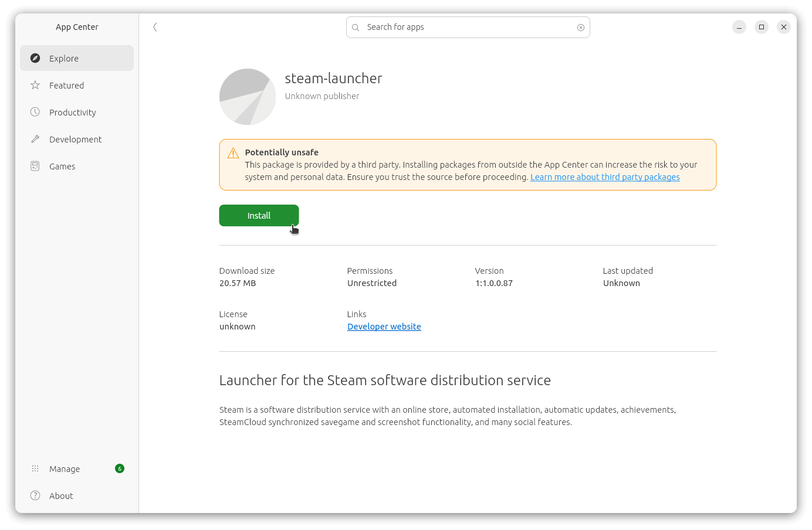Focus the Search for apps field
This screenshot has height=530, width=812.
tap(468, 28)
